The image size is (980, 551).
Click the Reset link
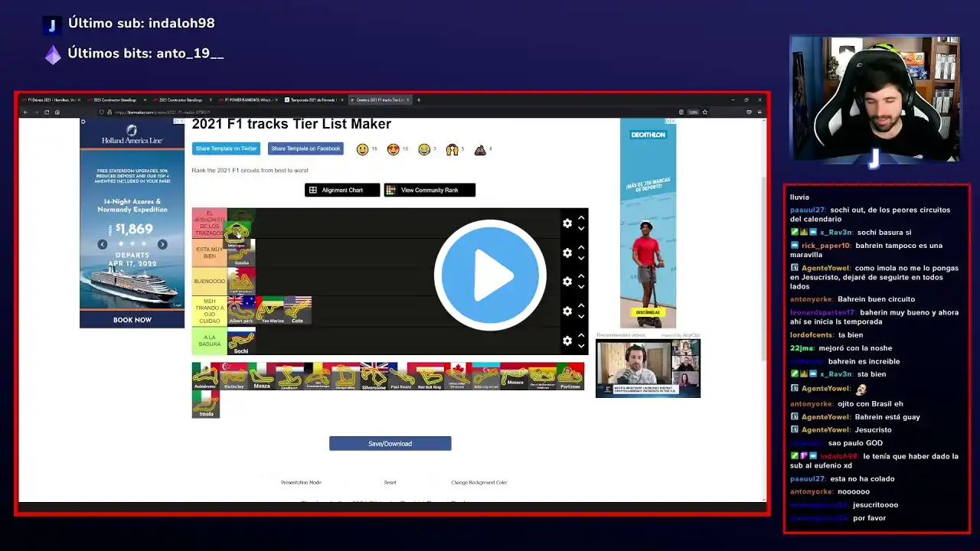pos(390,483)
